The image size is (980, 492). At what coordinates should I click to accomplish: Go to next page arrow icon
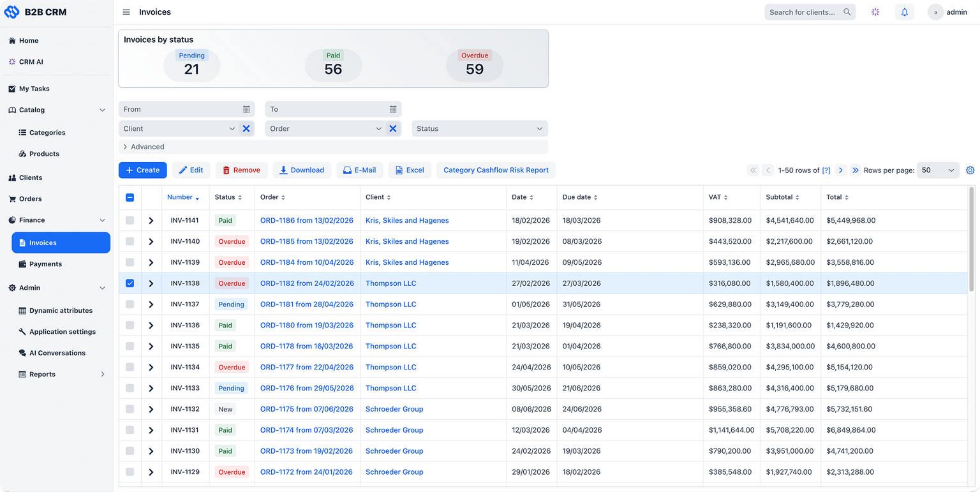pyautogui.click(x=841, y=170)
